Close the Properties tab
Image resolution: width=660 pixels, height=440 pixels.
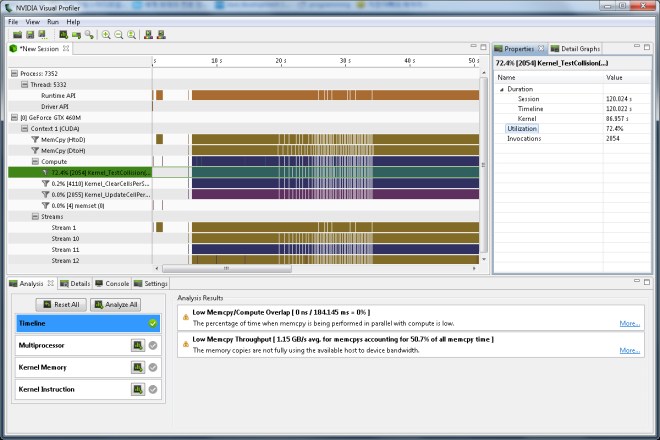pyautogui.click(x=541, y=48)
